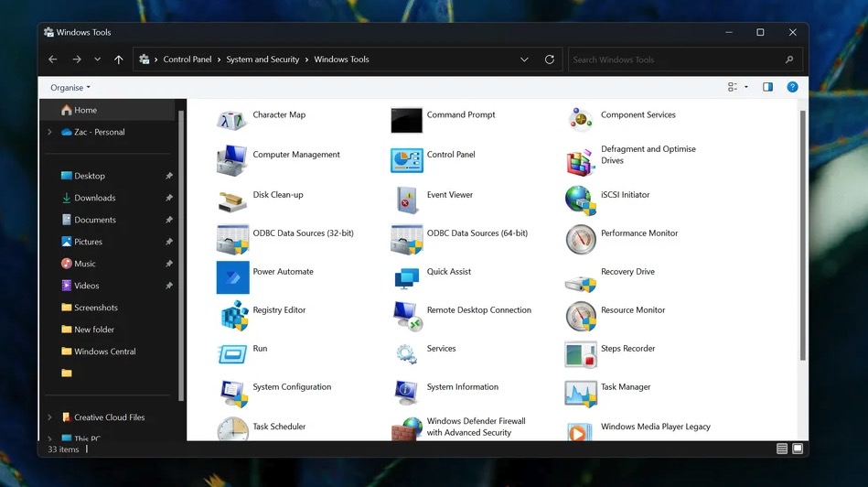Expand Creative Cloud Files tree node

coord(49,417)
